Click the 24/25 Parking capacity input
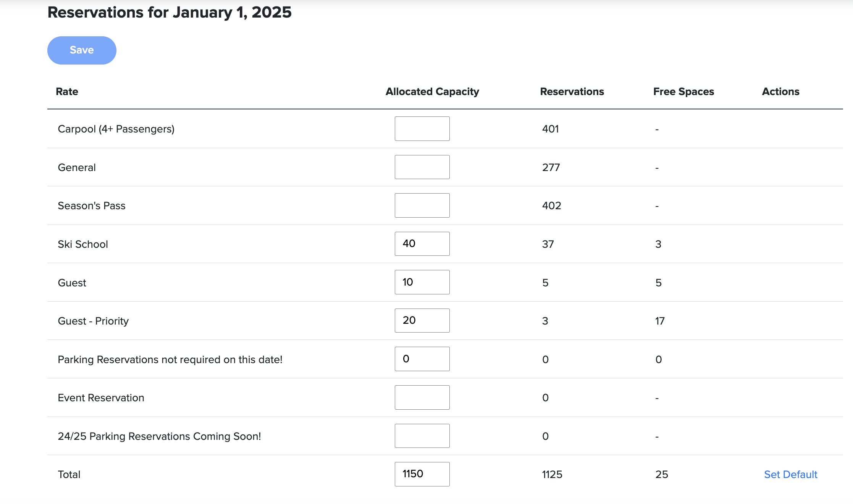 point(422,436)
